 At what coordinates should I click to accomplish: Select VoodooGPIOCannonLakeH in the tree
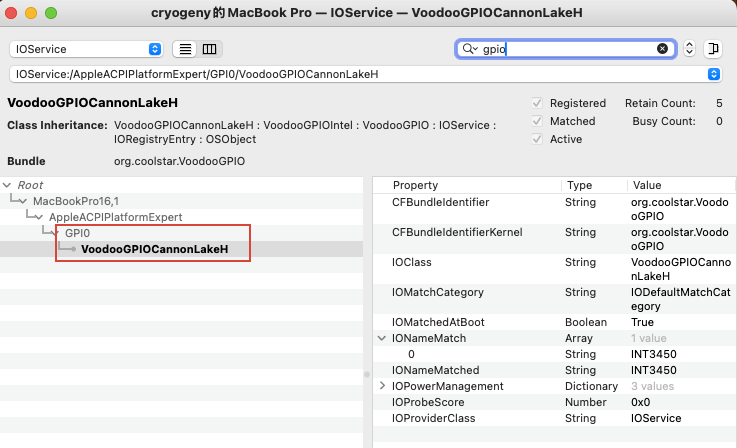pyautogui.click(x=155, y=249)
